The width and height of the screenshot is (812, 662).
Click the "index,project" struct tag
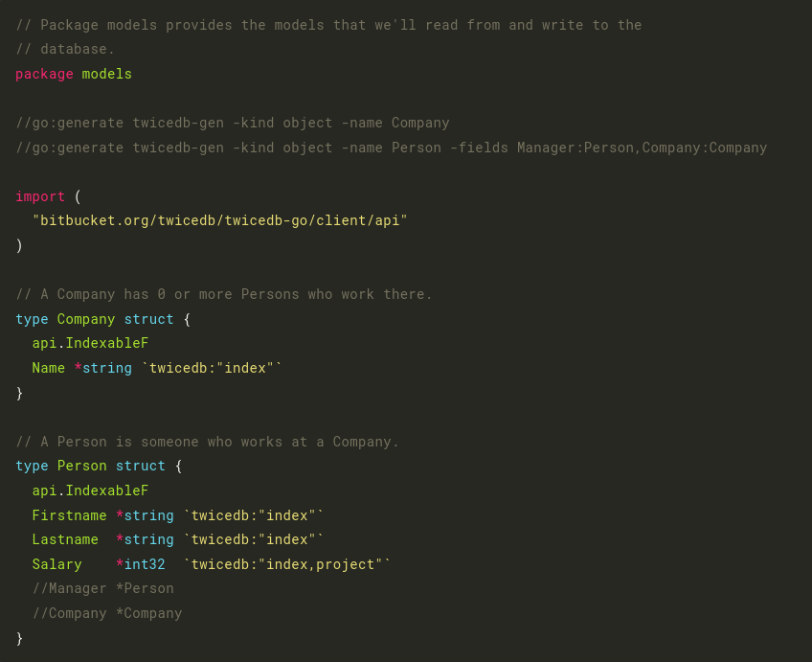pyautogui.click(x=287, y=564)
